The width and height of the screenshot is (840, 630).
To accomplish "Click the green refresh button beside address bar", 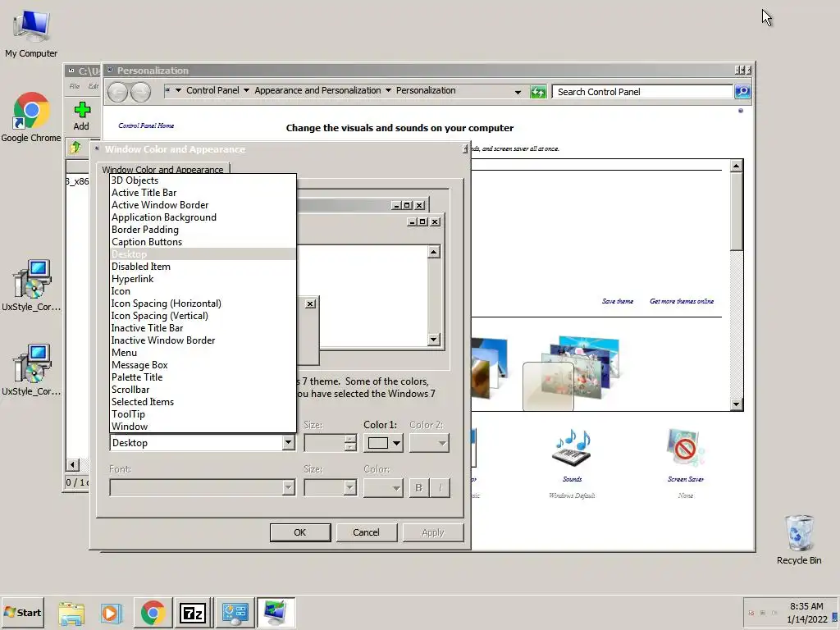I will point(537,92).
